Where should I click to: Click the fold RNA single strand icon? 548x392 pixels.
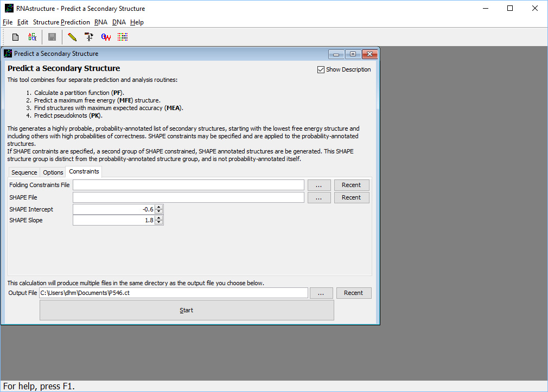pyautogui.click(x=89, y=37)
